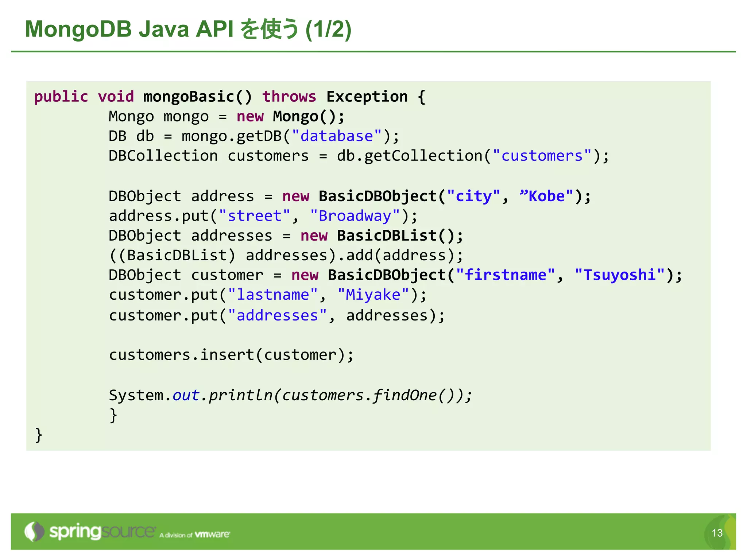Click the "customers" string literal
Viewport: 747px width, 560px height.
tap(542, 156)
